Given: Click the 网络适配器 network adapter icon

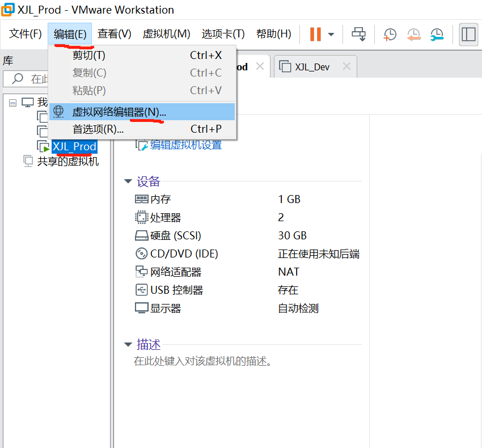Looking at the screenshot, I should pos(141,272).
